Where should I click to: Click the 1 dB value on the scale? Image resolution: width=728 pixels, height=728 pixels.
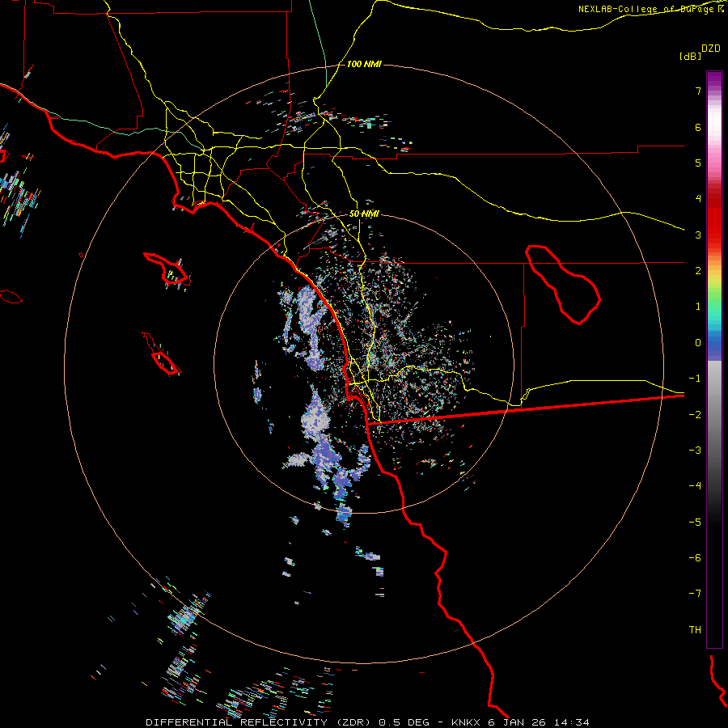698,307
